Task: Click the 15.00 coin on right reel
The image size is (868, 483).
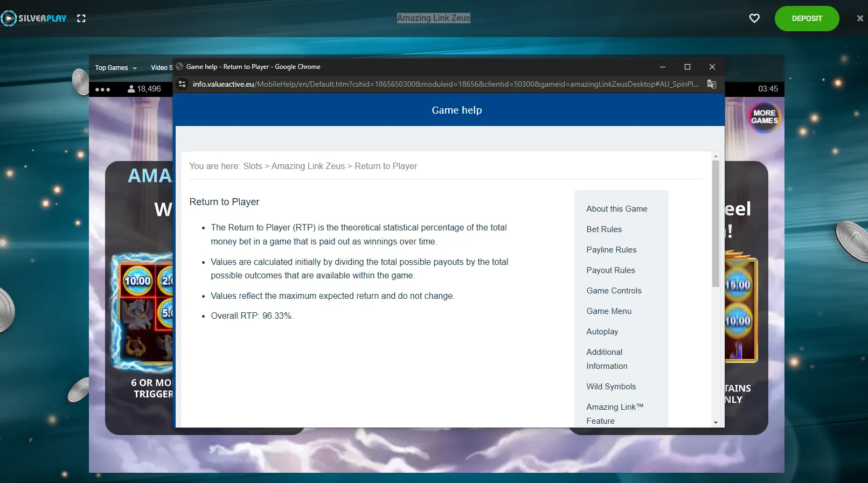Action: pos(738,285)
